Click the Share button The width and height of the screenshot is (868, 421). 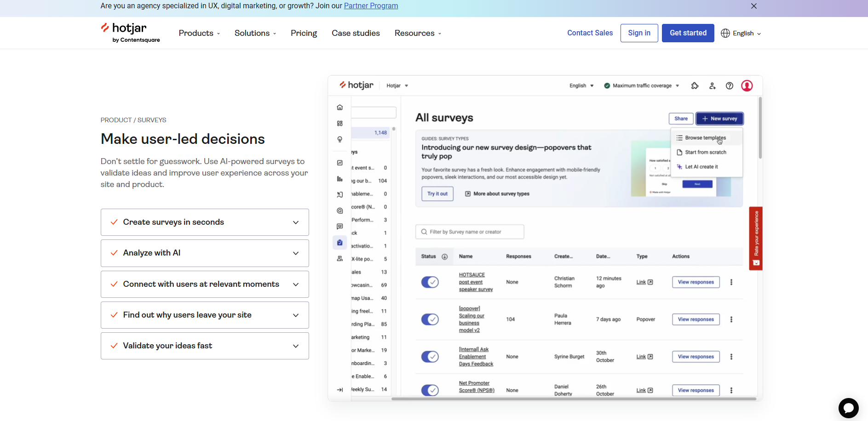[681, 119]
